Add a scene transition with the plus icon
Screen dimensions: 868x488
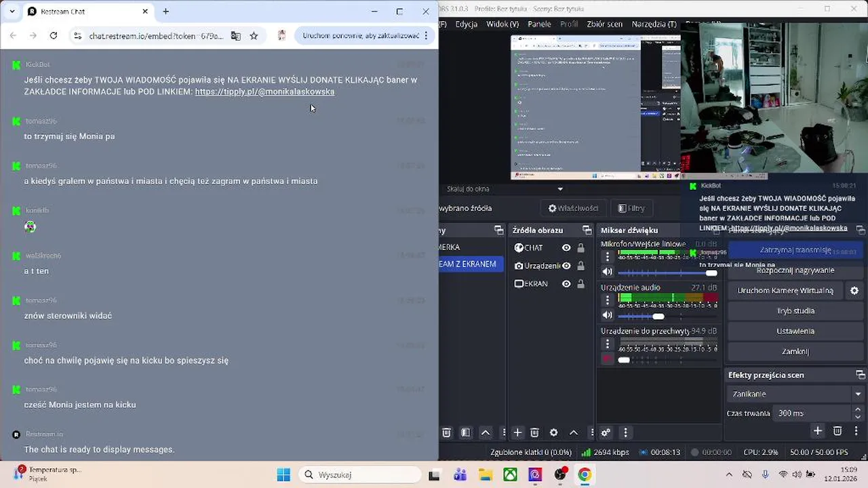point(818,431)
